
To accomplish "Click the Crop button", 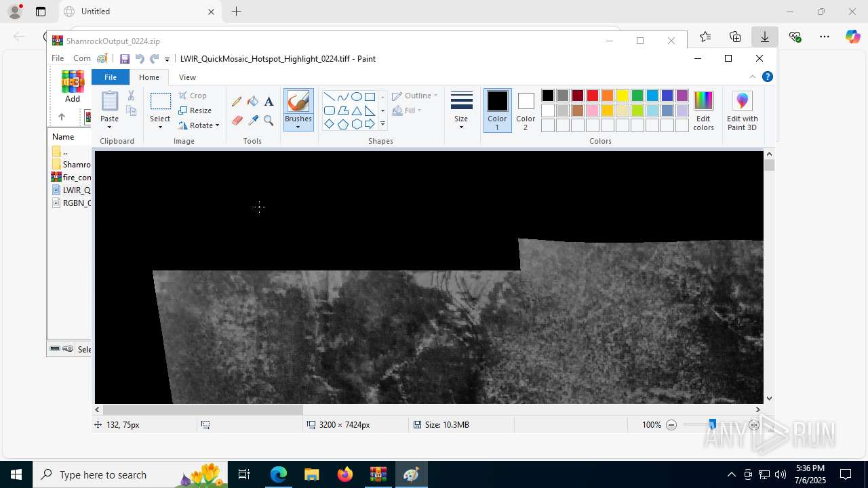I will pyautogui.click(x=193, y=96).
